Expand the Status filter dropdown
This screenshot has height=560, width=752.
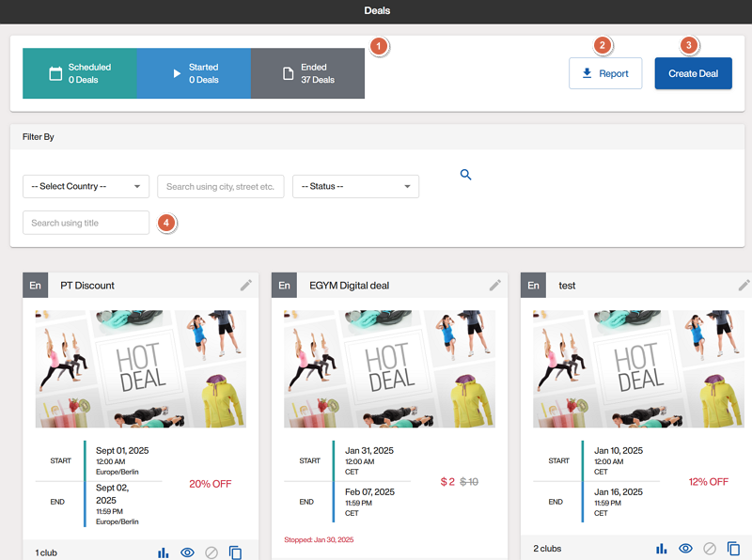[355, 186]
